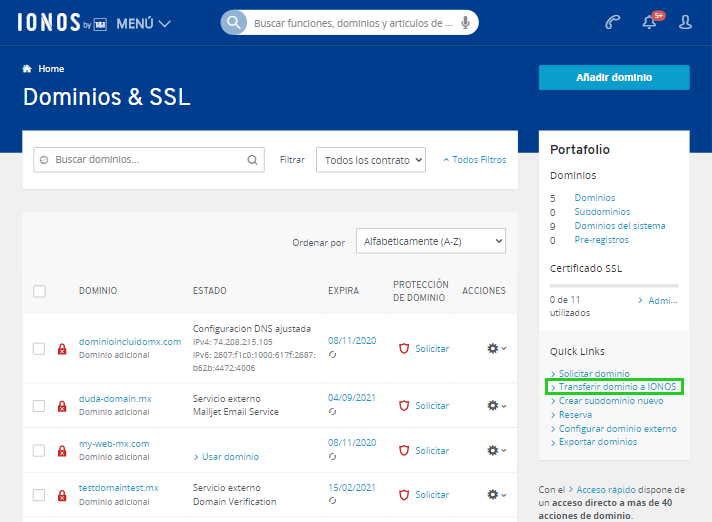Check the box for testdomaintest.mx

pos(39,495)
